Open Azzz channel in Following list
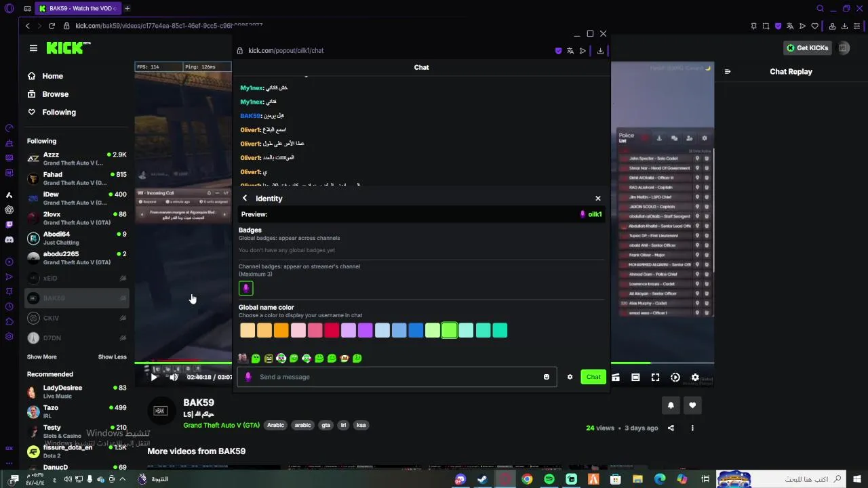This screenshot has width=868, height=488. coord(77,159)
